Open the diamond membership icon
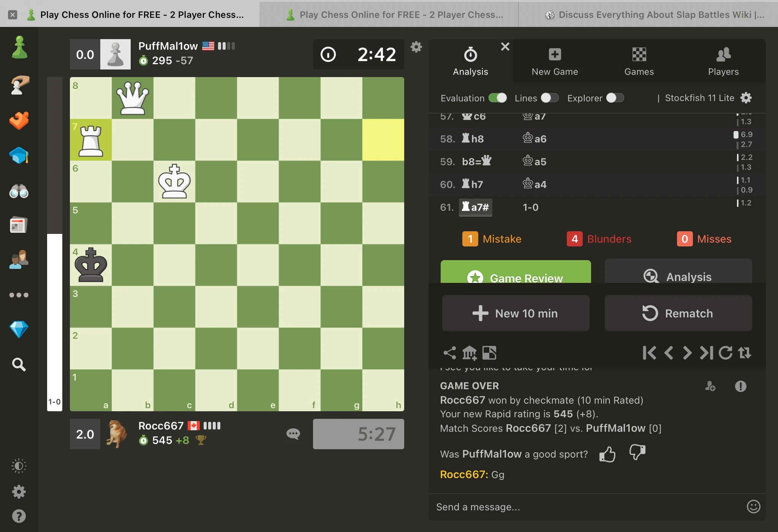Image resolution: width=778 pixels, height=532 pixels. (19, 329)
